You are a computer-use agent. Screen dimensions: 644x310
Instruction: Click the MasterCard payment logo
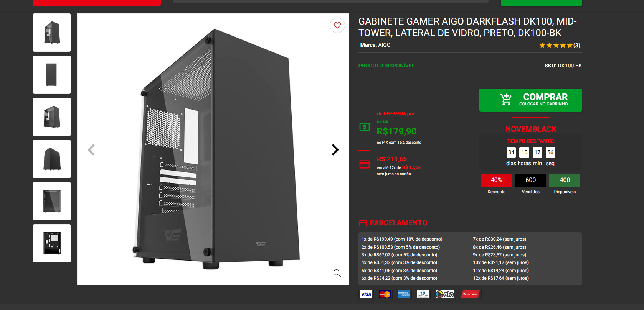(x=385, y=294)
